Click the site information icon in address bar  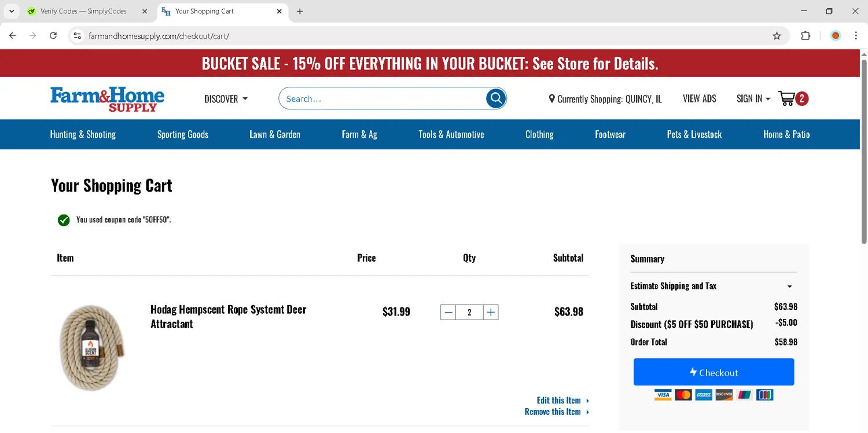click(x=77, y=36)
